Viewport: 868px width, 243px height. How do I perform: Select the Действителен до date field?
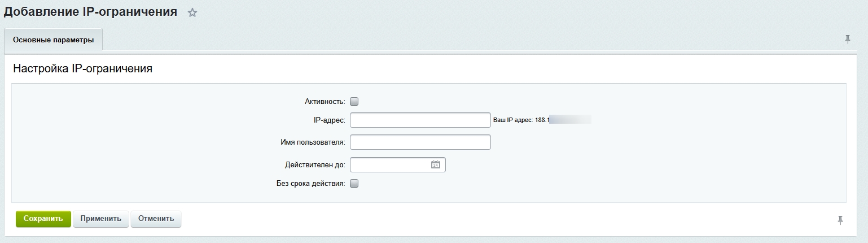pyautogui.click(x=389, y=165)
